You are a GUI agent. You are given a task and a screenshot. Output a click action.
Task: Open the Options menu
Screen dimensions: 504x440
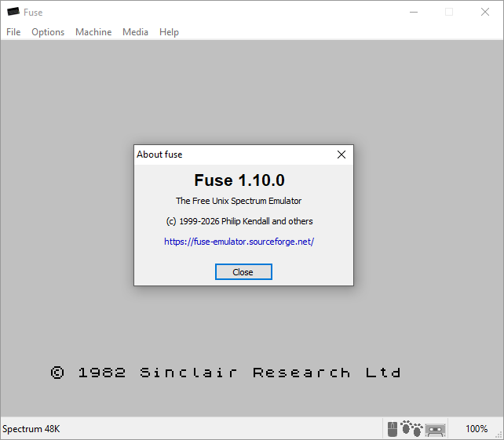48,32
